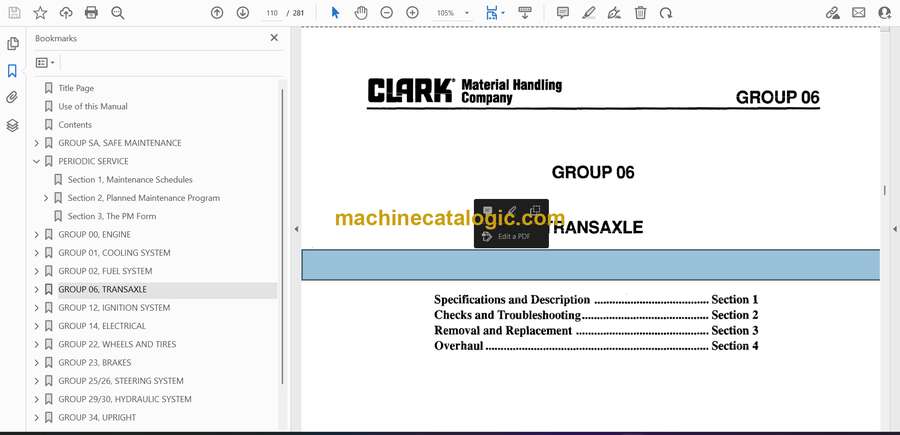Expand GROUP 12, IGNITION SYSTEM bookmark
Viewport: 900px width, 435px height.
point(37,308)
